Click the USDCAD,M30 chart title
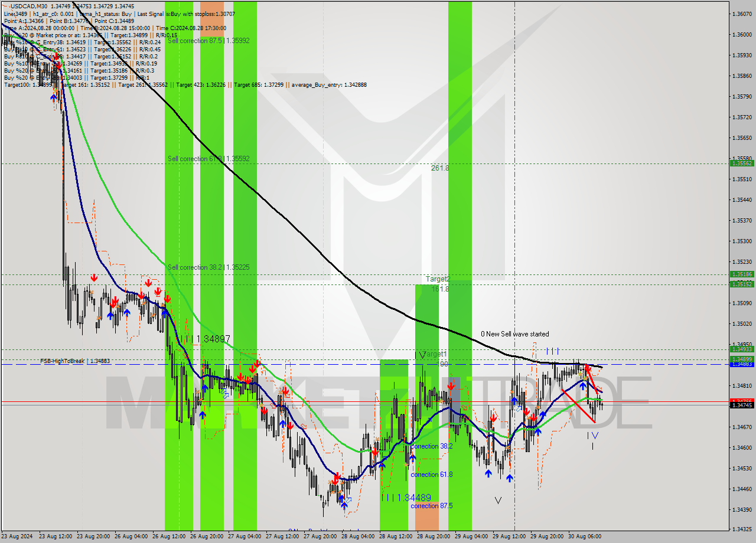 coord(29,6)
